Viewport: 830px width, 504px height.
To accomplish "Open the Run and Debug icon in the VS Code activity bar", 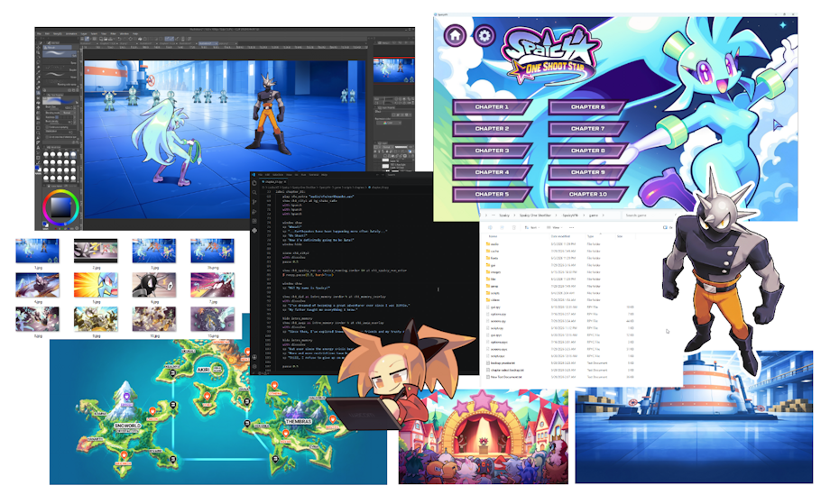I will coord(254,212).
